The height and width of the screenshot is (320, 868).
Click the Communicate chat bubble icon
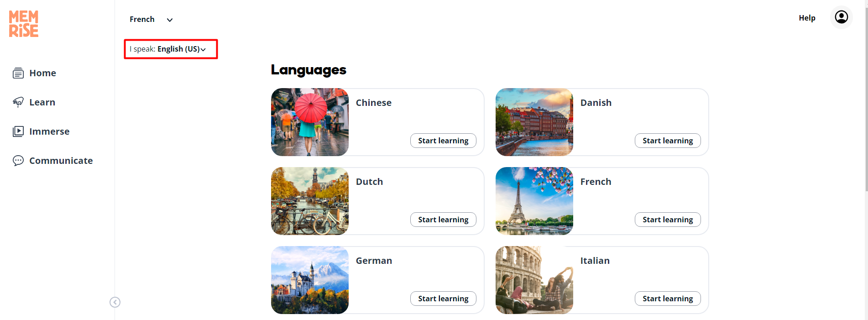[x=18, y=161]
